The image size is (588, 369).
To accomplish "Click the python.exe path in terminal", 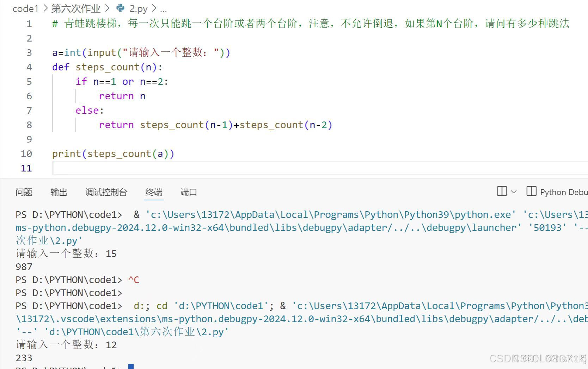I will [x=331, y=215].
